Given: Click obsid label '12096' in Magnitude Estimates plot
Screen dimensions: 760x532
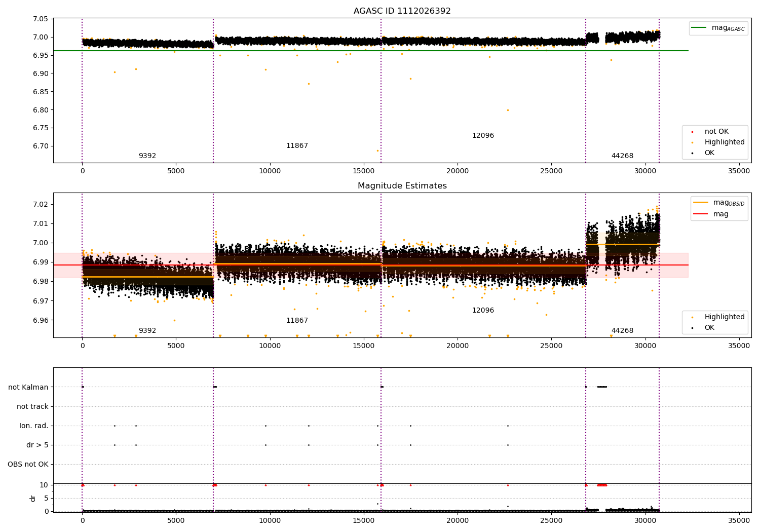Looking at the screenshot, I should point(483,311).
